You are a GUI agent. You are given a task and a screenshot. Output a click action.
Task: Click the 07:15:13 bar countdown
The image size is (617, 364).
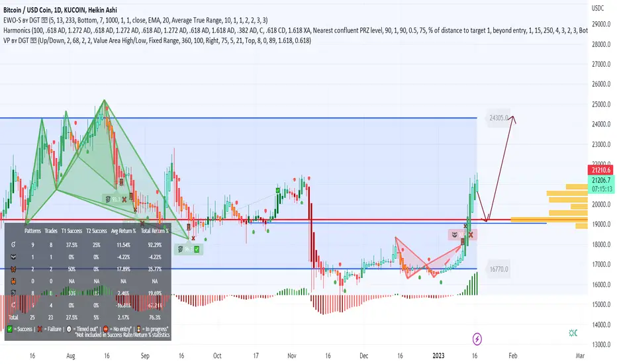601,189
